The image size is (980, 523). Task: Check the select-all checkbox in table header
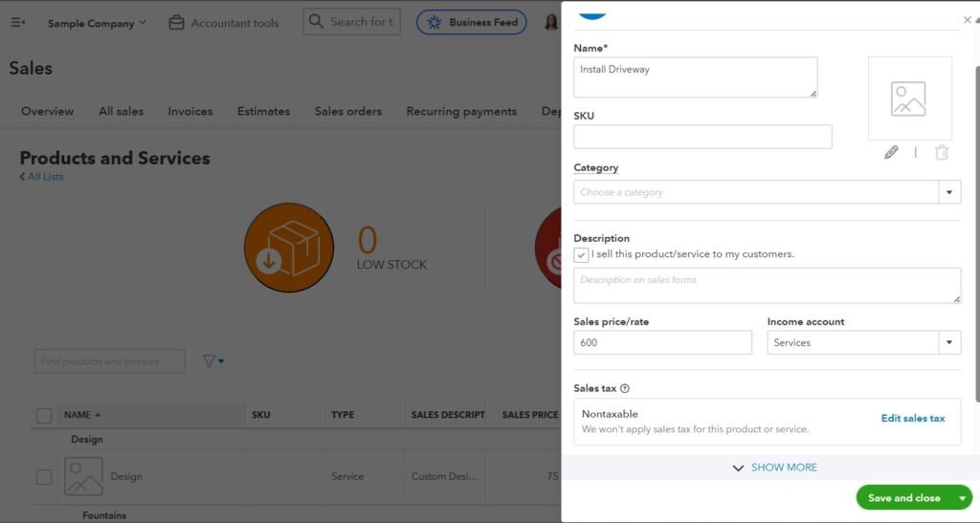click(44, 415)
